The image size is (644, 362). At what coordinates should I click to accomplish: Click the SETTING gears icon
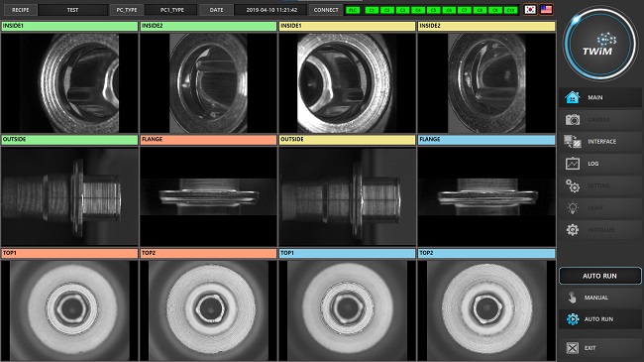[573, 185]
